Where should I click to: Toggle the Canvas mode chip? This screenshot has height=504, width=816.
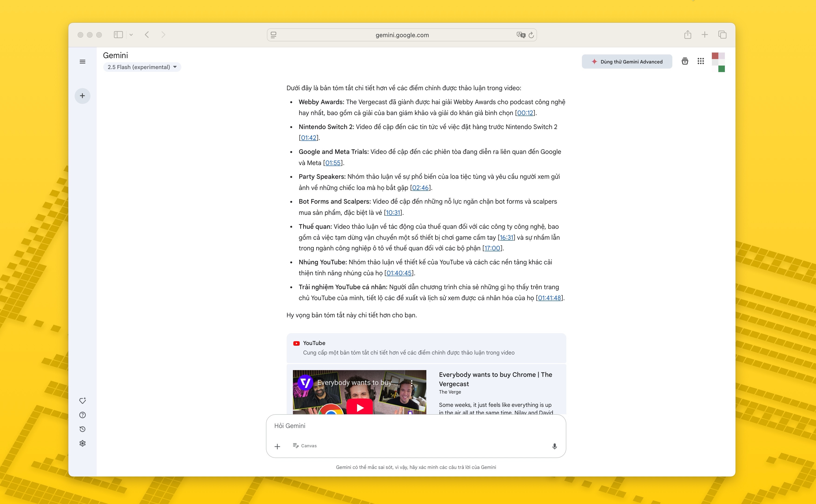(305, 446)
